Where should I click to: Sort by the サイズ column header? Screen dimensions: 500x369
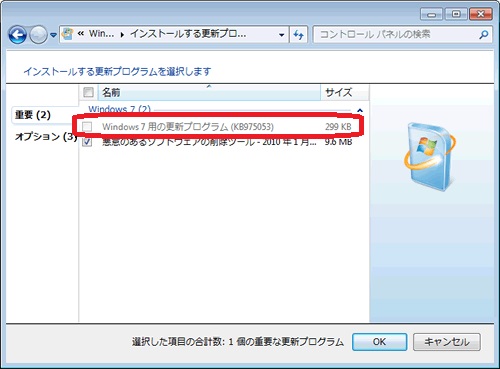pyautogui.click(x=345, y=92)
